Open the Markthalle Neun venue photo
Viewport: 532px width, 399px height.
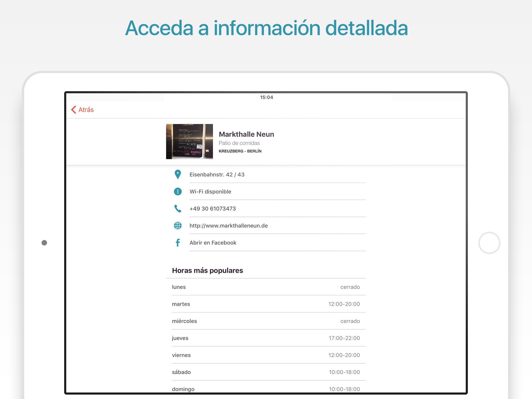[x=189, y=142]
